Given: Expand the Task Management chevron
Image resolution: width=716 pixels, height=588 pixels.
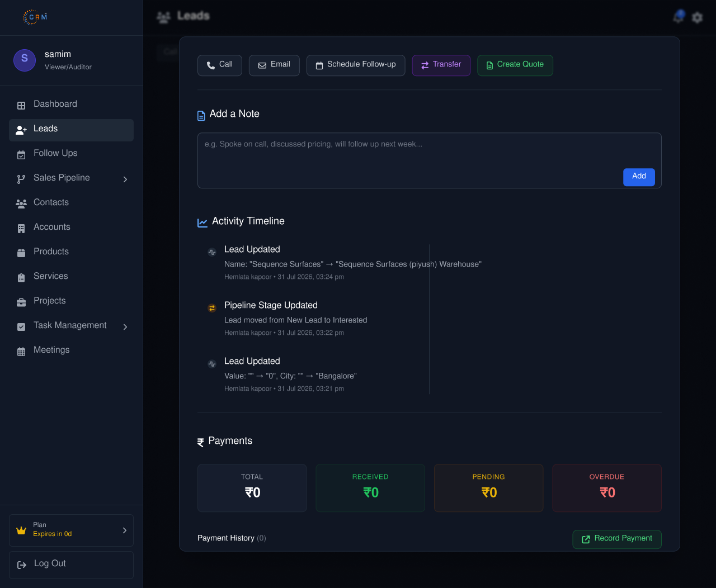Looking at the screenshot, I should (x=125, y=326).
